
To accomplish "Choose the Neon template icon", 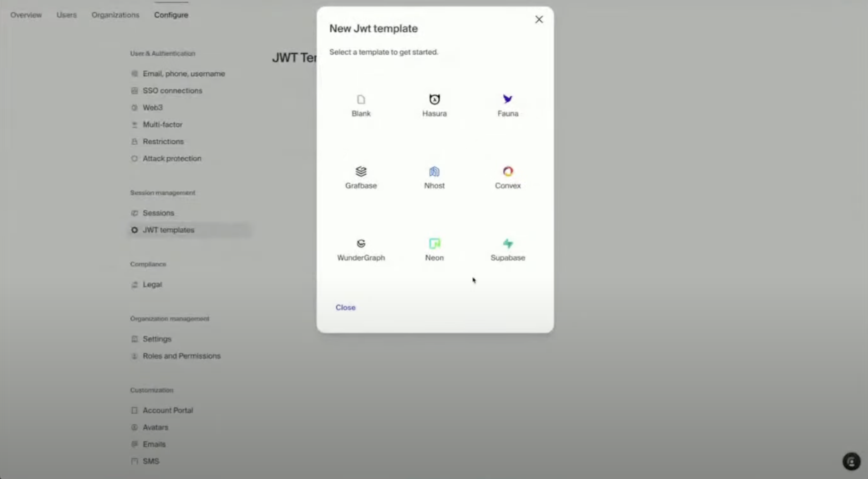I will (434, 244).
